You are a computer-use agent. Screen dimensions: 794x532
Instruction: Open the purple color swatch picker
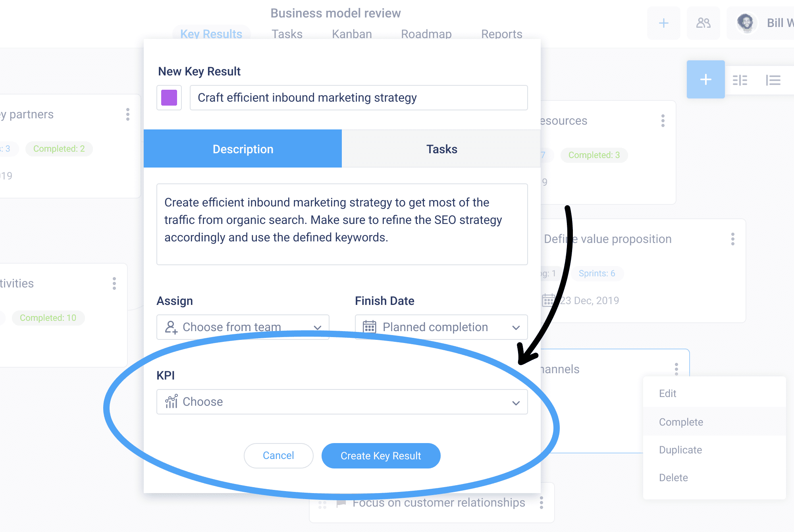click(169, 98)
